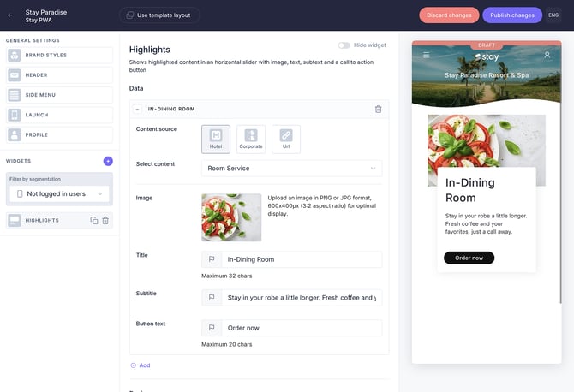Viewport: 574px width, 392px height.
Task: Click the Maximum 32 chars hint
Action: coord(226,276)
